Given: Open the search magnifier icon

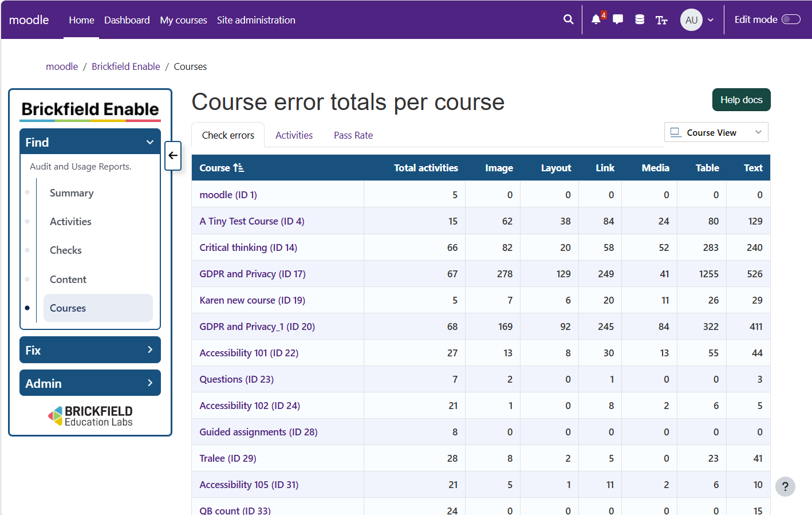Looking at the screenshot, I should point(568,19).
